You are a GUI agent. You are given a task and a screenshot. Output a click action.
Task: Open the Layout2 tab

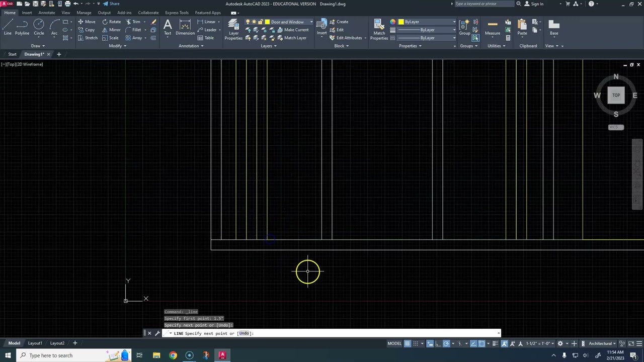pyautogui.click(x=57, y=343)
